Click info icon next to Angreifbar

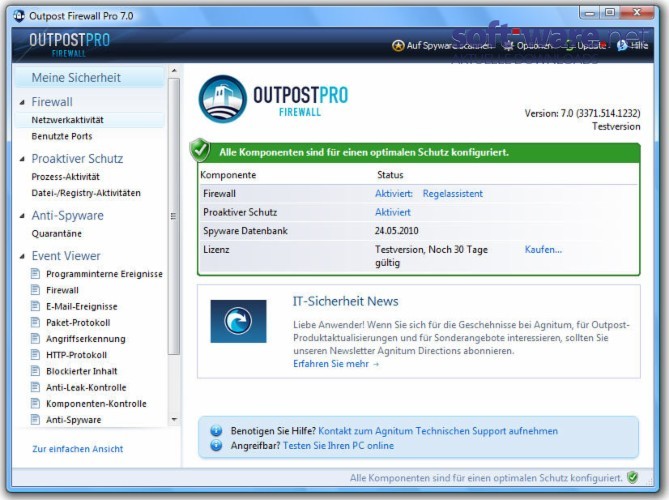tap(216, 445)
